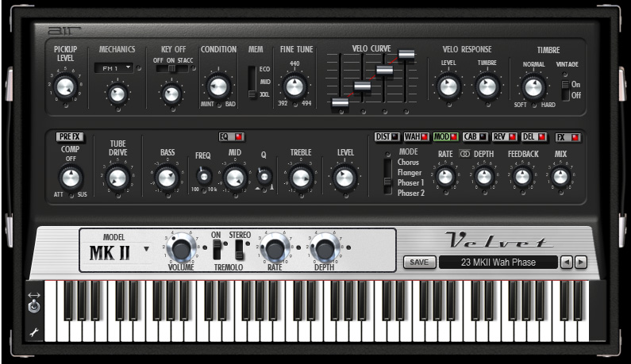Click the main Volume knob
The image size is (631, 364).
[181, 251]
